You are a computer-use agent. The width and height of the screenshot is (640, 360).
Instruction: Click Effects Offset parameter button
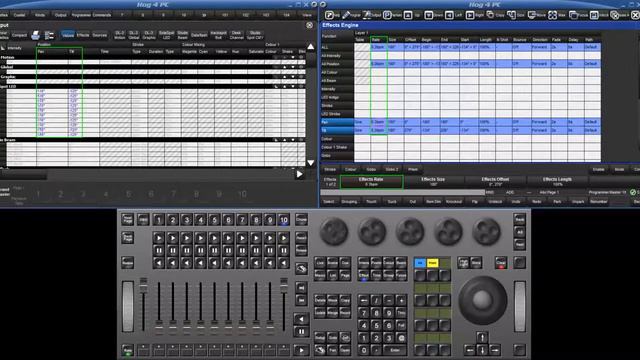coord(495,182)
